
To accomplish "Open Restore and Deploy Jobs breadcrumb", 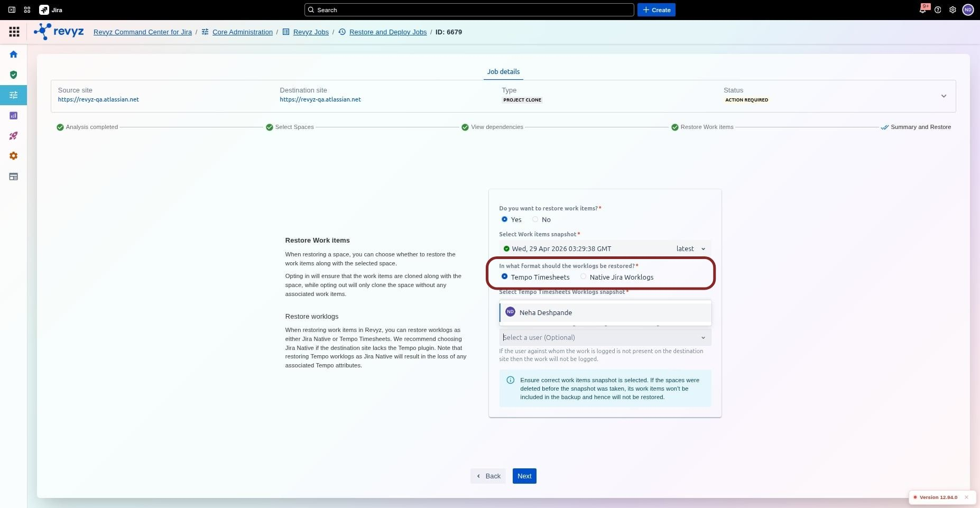I will pos(388,32).
